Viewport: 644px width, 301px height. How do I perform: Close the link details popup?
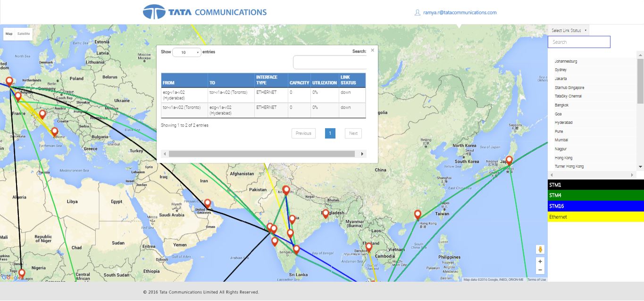click(x=372, y=50)
